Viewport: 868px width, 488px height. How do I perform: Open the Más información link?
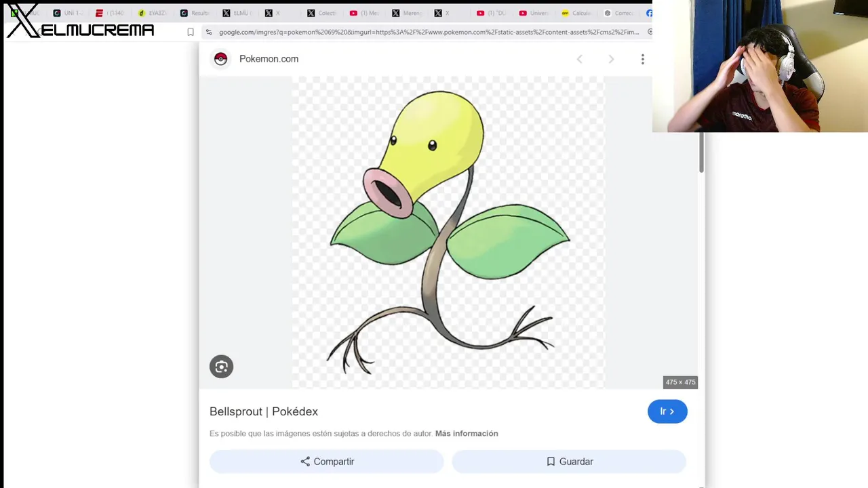point(467,434)
